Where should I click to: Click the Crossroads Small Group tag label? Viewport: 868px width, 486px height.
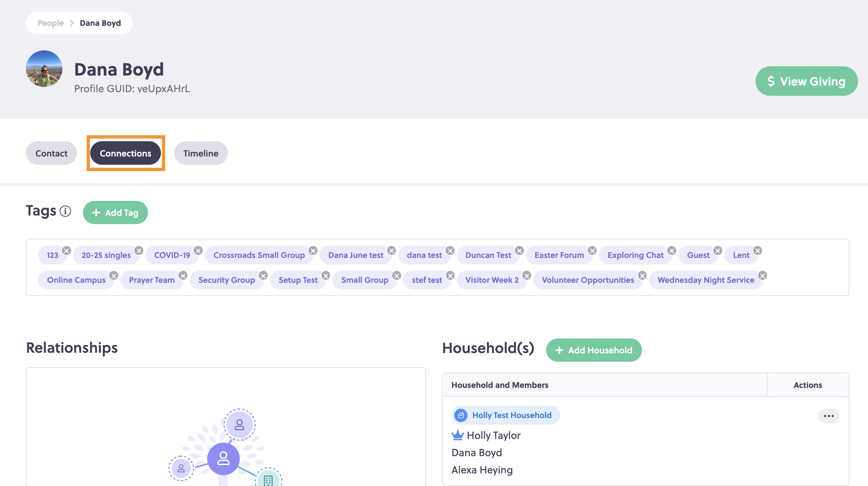pyautogui.click(x=259, y=255)
